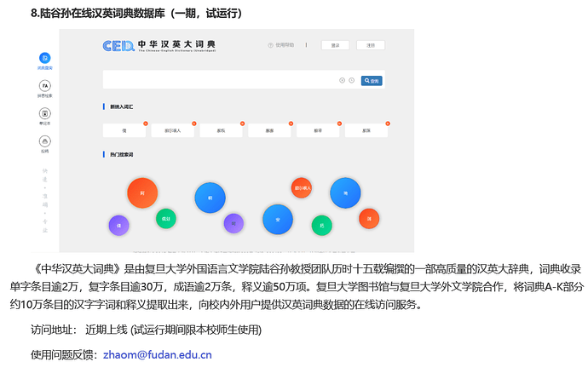Select the FA 拼音检索 sidebar icon
This screenshot has height=373, width=588.
point(44,85)
